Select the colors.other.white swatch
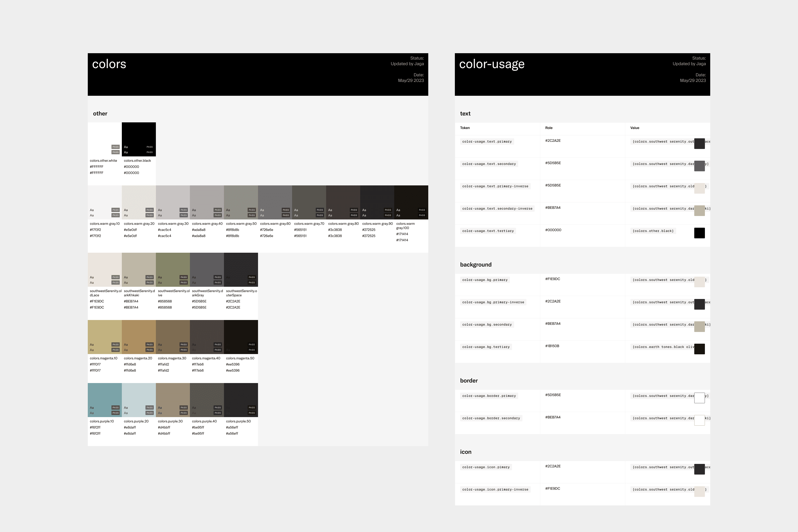Viewport: 798px width, 532px height. click(x=105, y=136)
